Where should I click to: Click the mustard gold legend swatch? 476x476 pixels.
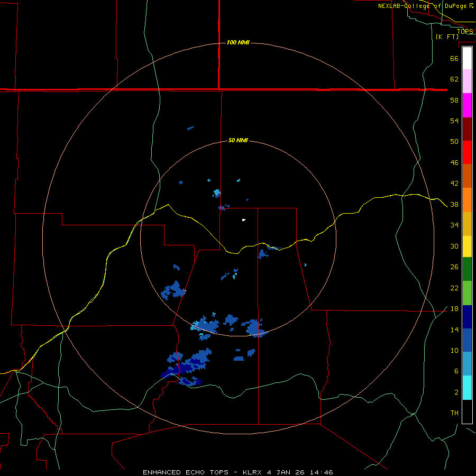coord(467,224)
